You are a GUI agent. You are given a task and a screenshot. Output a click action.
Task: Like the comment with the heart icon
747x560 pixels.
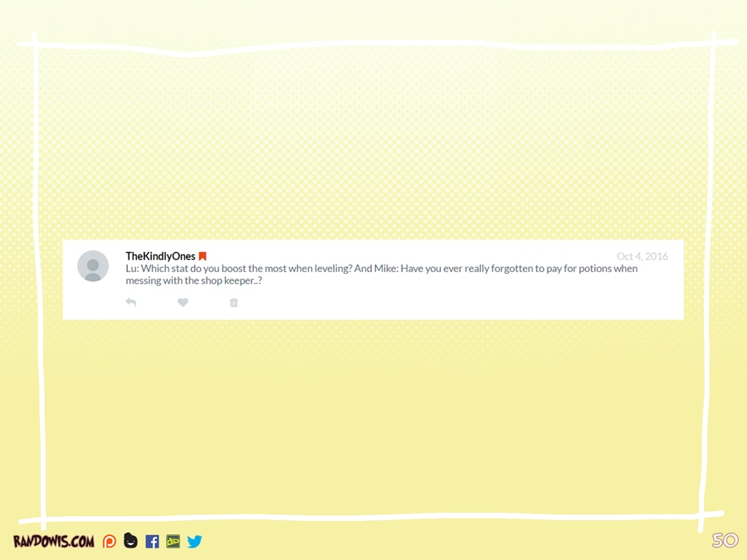pyautogui.click(x=183, y=303)
